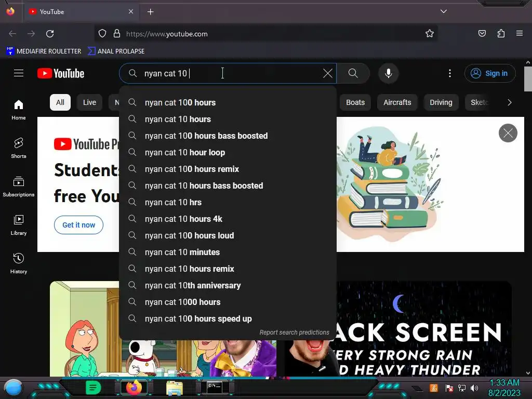The width and height of the screenshot is (532, 399).
Task: Open History in sidebar
Action: click(x=19, y=263)
